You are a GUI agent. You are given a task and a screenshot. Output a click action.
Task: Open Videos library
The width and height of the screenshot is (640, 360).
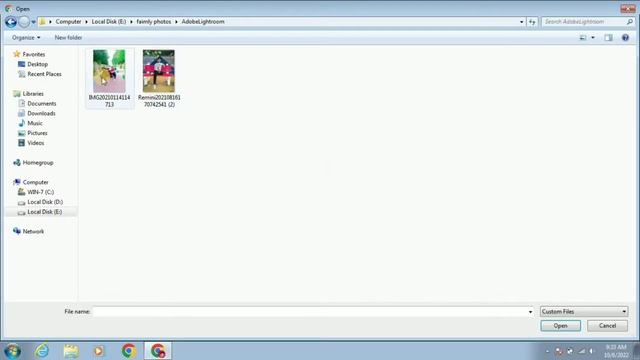36,143
